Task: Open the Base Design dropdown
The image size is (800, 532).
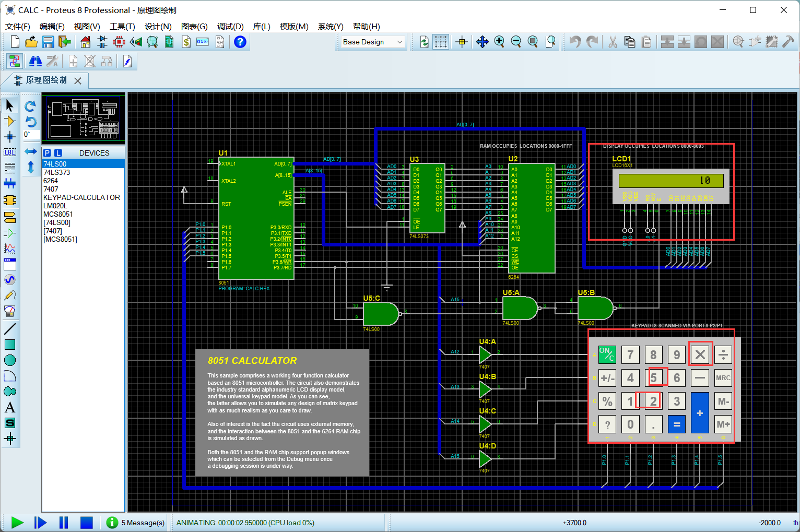Action: click(x=372, y=42)
